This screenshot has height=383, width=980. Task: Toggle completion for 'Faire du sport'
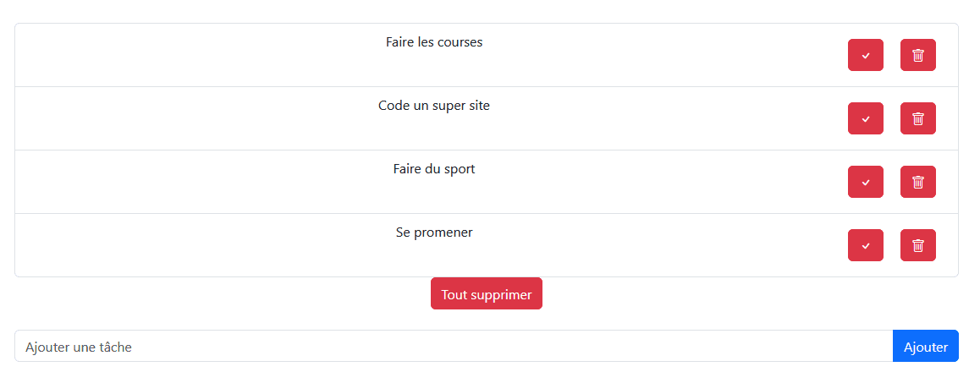[865, 182]
